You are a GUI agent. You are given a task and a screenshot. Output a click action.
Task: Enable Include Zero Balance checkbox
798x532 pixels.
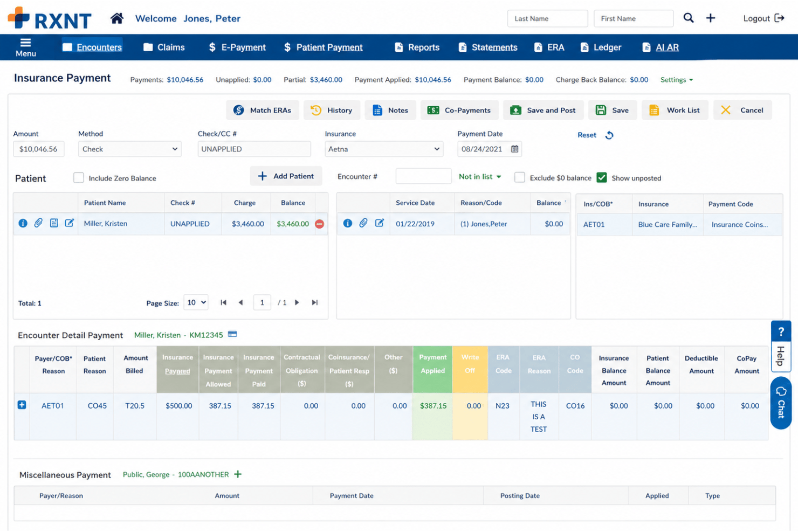click(x=79, y=178)
